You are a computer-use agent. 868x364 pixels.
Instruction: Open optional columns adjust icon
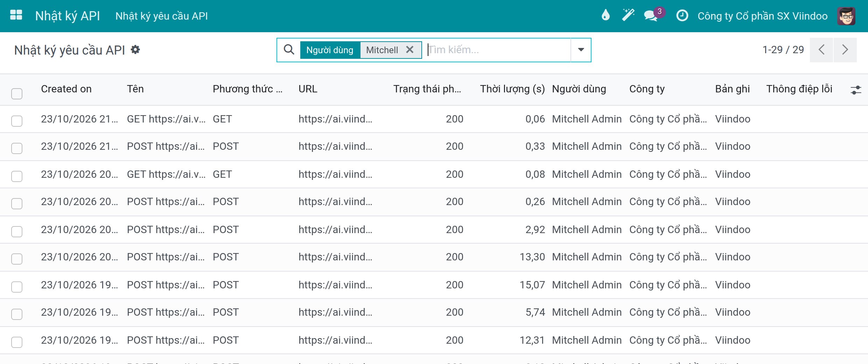856,90
